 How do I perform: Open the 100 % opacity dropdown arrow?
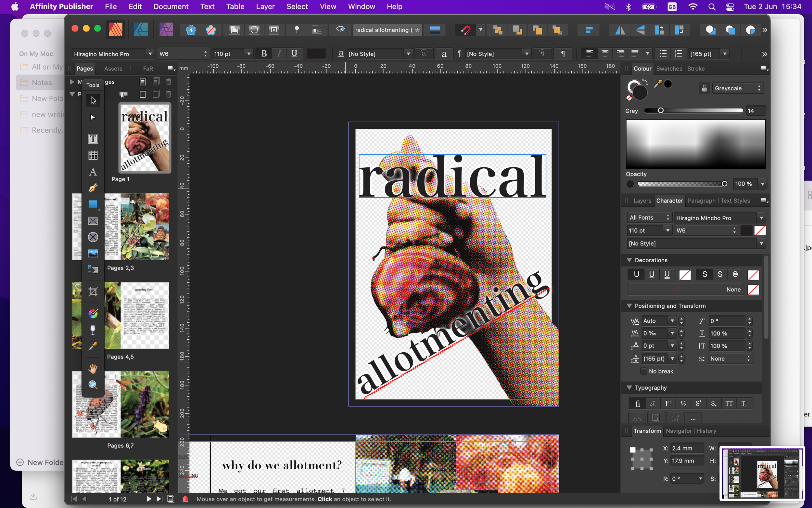pyautogui.click(x=763, y=184)
